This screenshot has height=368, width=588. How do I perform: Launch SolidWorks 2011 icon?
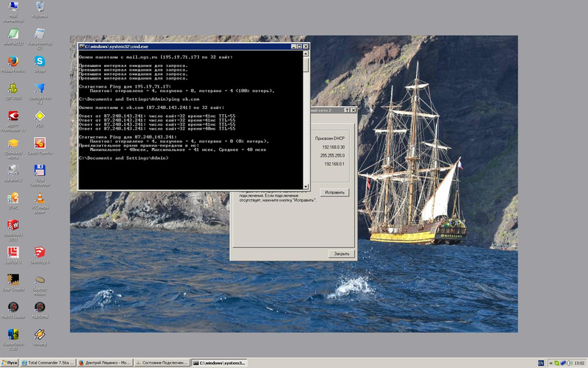(x=12, y=226)
